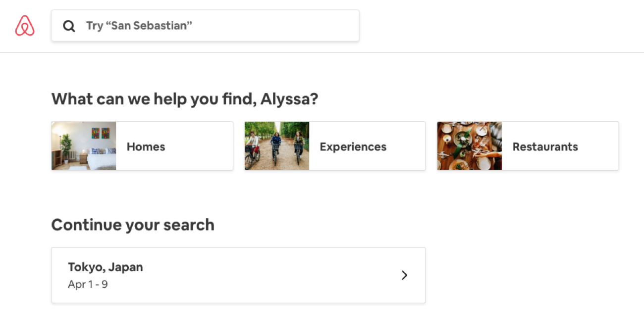Open the Experiences category card label

point(353,147)
